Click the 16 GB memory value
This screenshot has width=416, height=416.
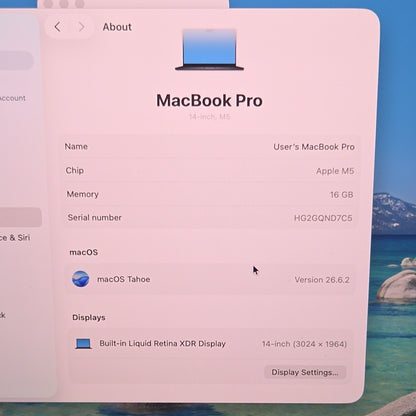click(341, 195)
